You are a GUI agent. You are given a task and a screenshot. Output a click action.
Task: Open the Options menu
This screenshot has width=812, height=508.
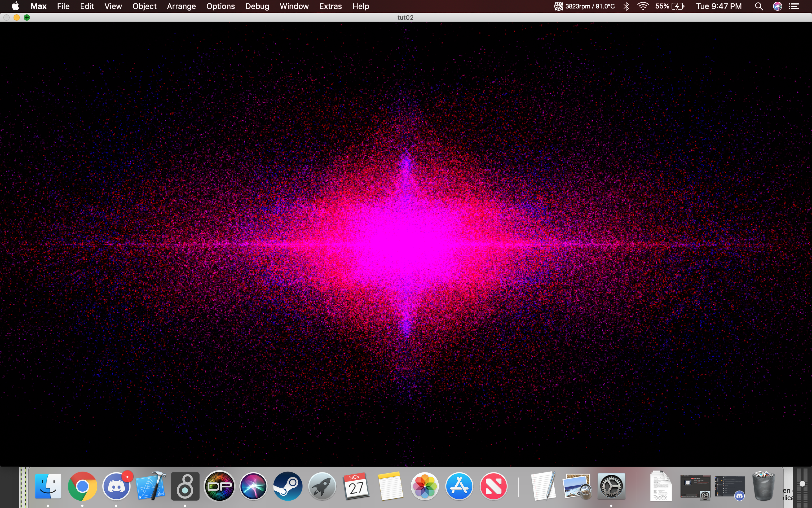coord(220,6)
